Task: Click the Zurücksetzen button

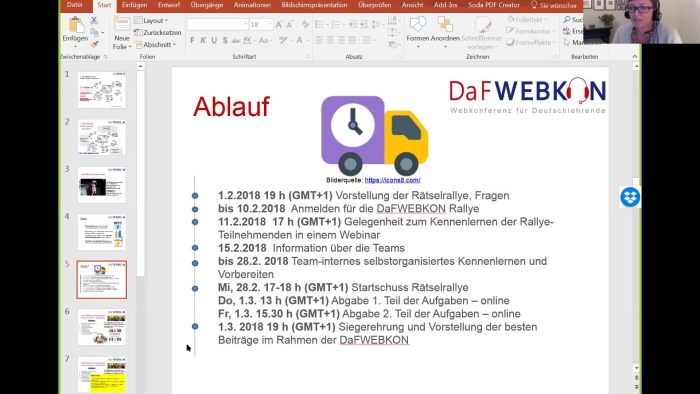Action: (x=158, y=33)
